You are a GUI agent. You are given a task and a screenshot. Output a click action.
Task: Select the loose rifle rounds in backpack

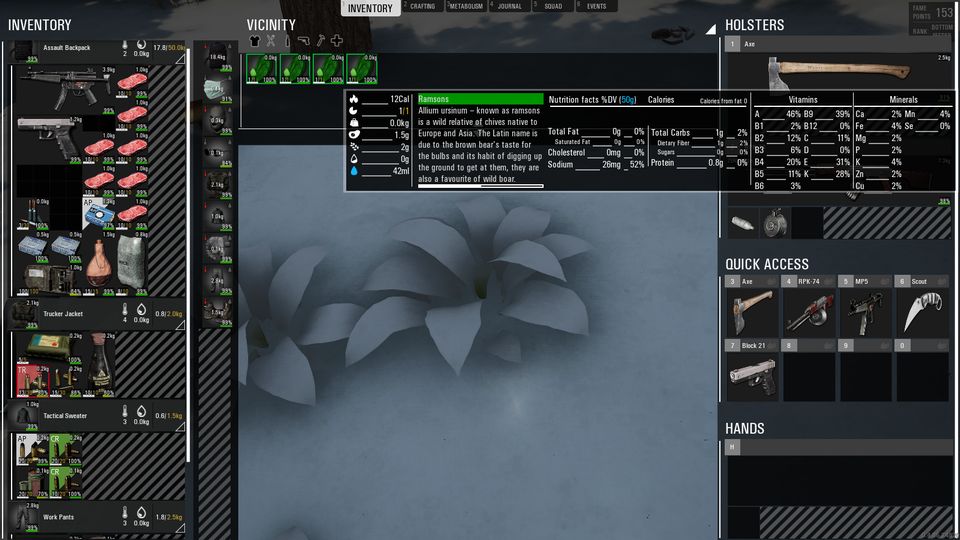pyautogui.click(x=33, y=214)
